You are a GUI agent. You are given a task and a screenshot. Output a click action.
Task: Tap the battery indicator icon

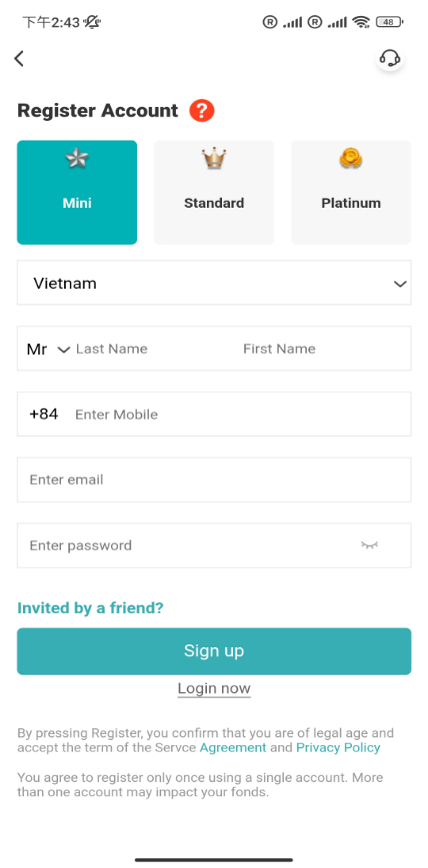tap(390, 22)
